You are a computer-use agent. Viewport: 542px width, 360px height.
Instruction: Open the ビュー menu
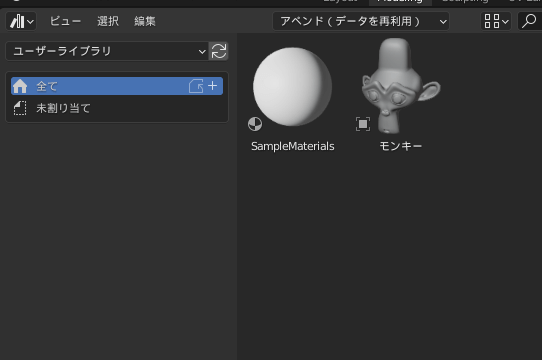65,21
